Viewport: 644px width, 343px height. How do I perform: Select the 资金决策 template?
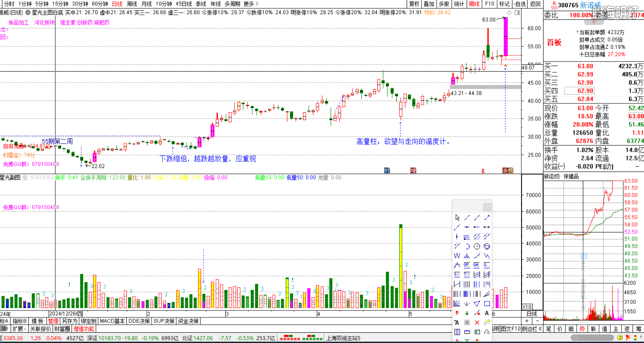tap(188, 321)
